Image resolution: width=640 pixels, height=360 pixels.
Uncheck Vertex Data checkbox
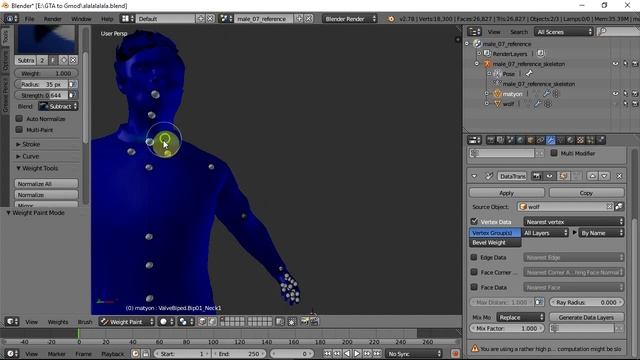(x=474, y=222)
